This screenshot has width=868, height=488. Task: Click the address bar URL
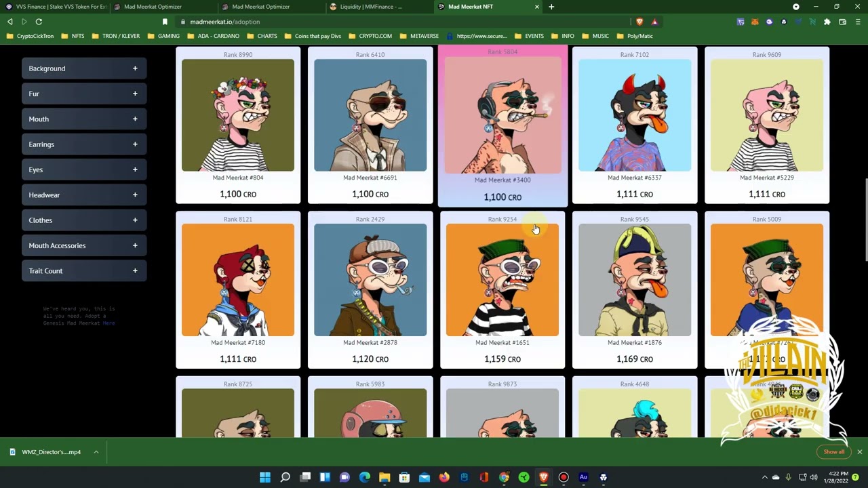(x=225, y=22)
